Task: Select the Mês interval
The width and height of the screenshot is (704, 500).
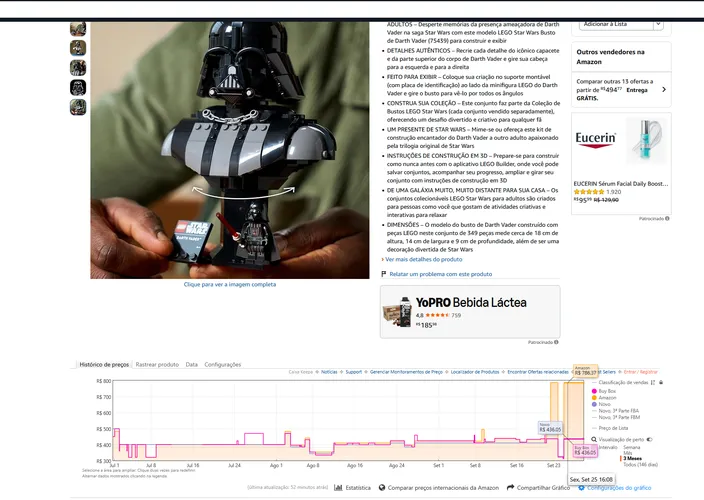Action: [627, 453]
